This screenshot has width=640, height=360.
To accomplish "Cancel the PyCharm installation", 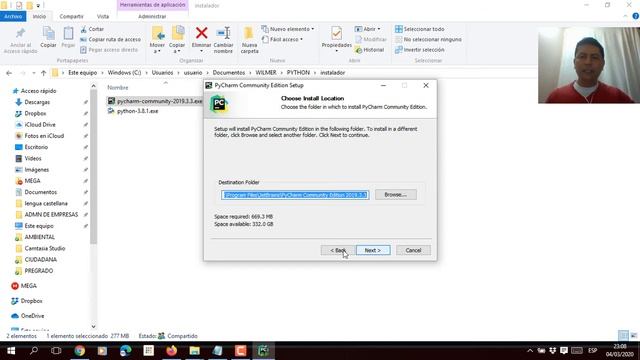I will pyautogui.click(x=413, y=250).
